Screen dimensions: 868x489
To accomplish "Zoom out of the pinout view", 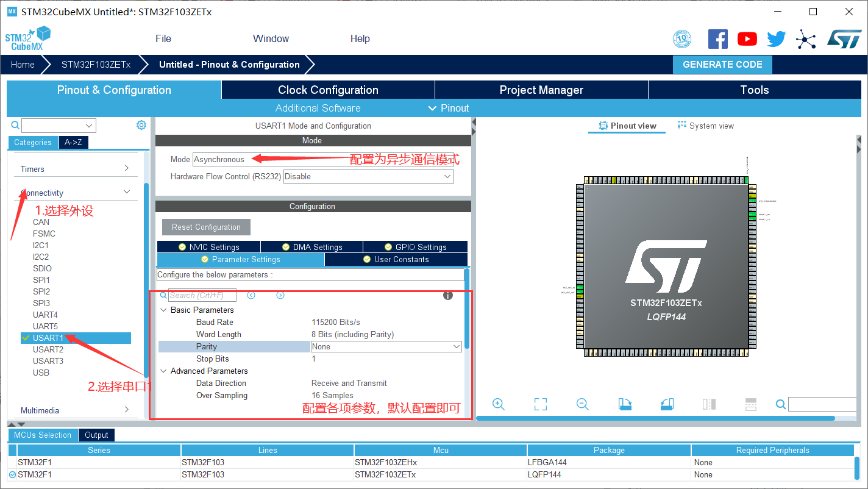I will [582, 404].
